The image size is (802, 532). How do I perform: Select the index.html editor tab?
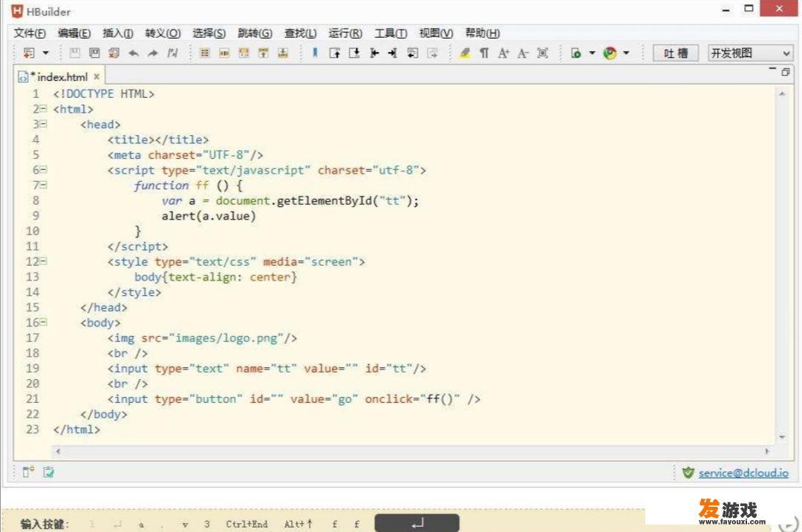(x=59, y=76)
